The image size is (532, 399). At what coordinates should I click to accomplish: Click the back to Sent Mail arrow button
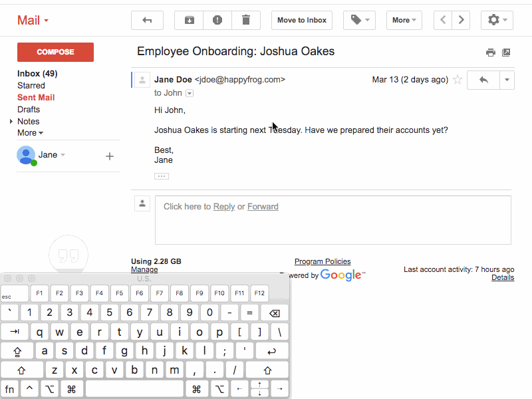click(x=147, y=20)
